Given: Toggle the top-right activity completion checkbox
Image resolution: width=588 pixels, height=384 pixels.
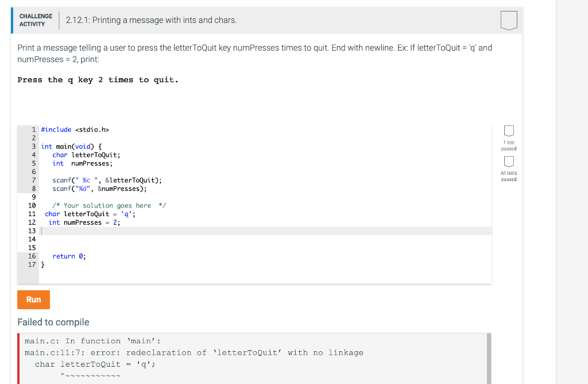Looking at the screenshot, I should [x=509, y=20].
